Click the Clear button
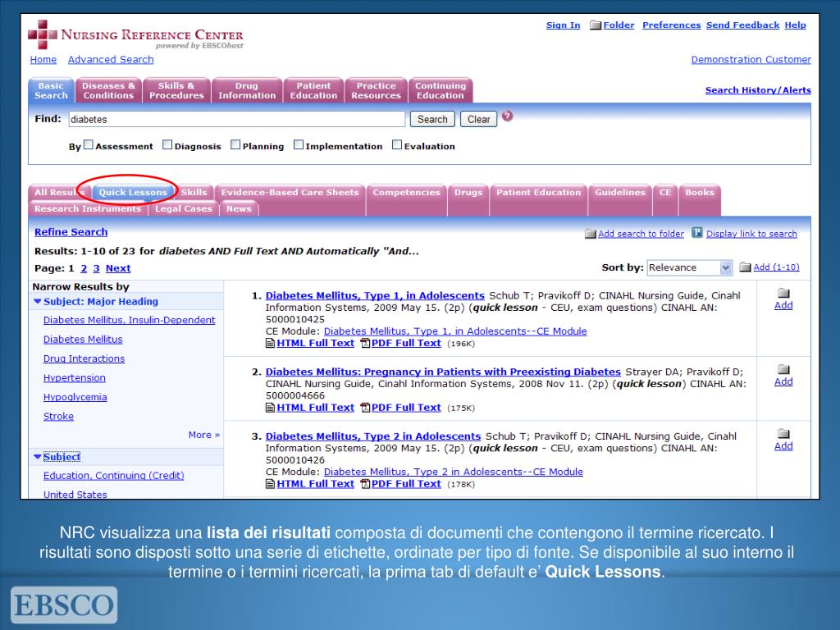 tap(478, 119)
